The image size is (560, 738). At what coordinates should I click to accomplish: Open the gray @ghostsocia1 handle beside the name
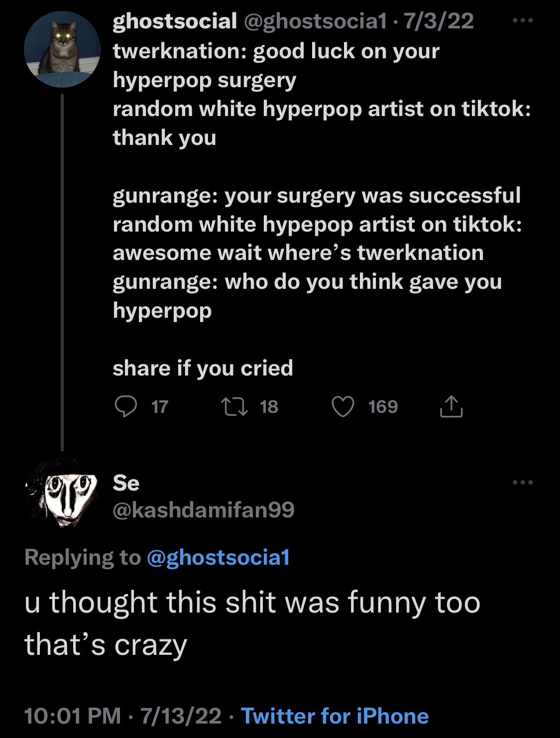[x=314, y=21]
